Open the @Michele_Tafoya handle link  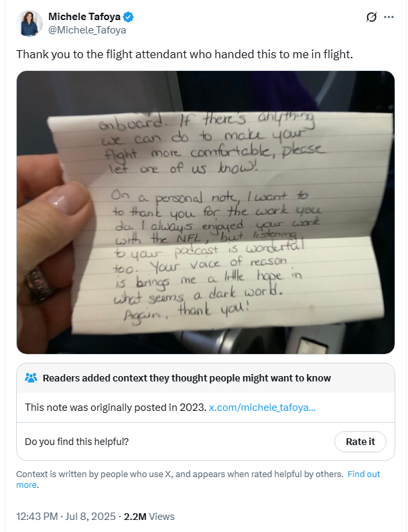tap(86, 30)
